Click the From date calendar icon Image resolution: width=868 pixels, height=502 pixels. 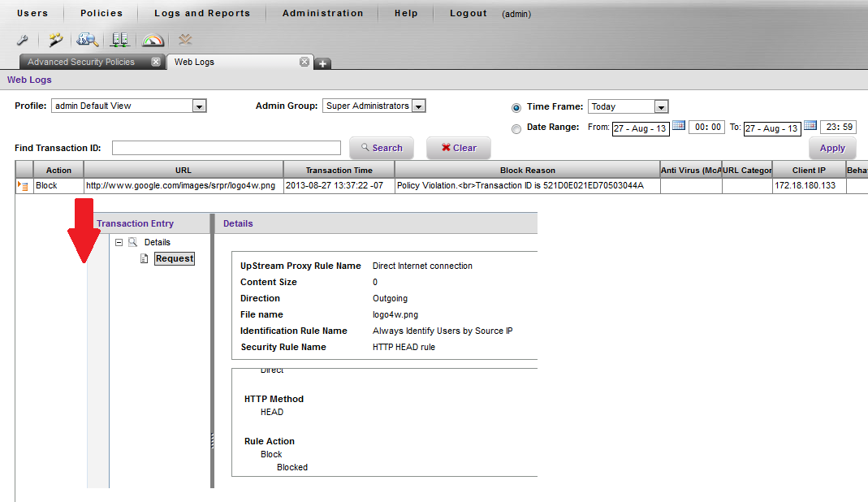click(x=679, y=127)
